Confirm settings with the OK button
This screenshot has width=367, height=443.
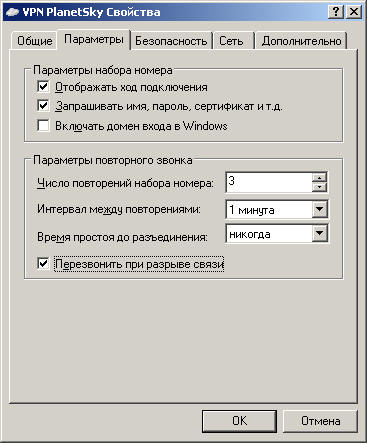click(x=239, y=421)
